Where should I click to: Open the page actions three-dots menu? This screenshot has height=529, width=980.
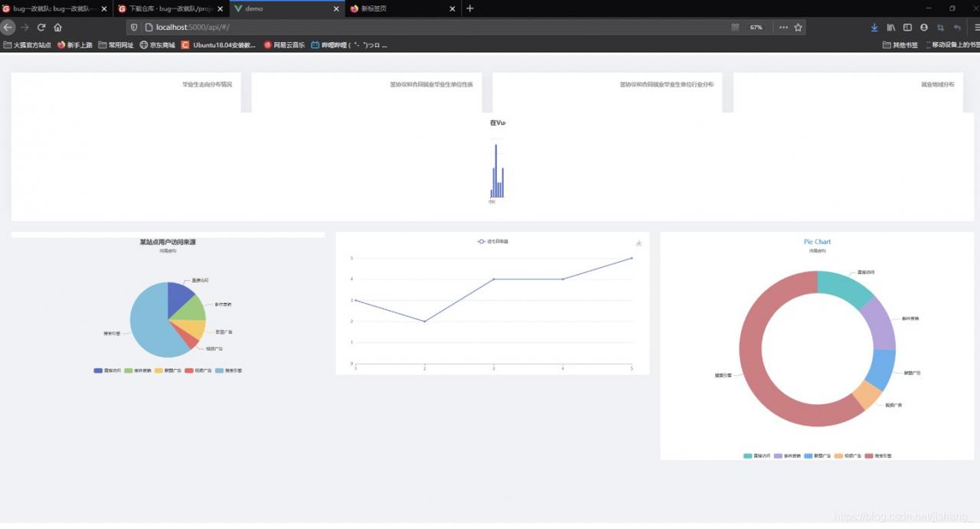click(783, 27)
